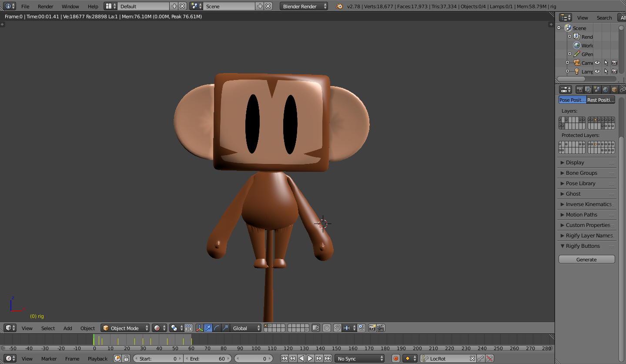Open the render OpenGL camera icon
The image size is (626, 364).
click(x=371, y=327)
